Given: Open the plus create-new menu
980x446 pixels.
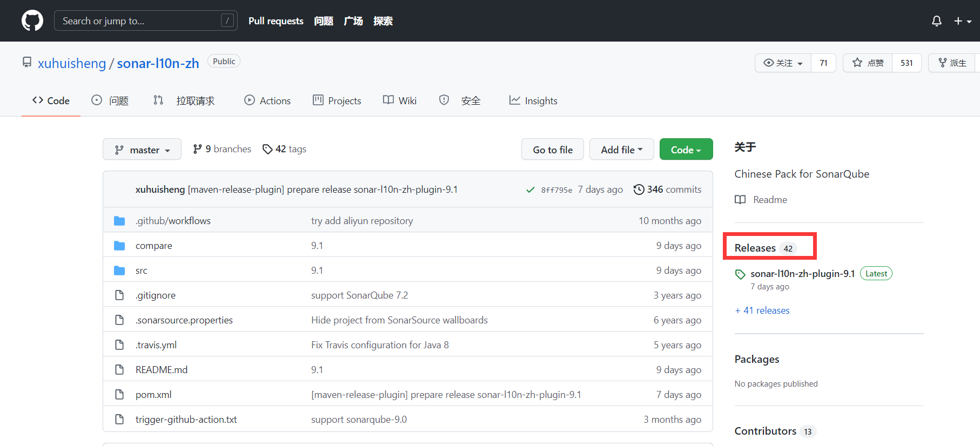Looking at the screenshot, I should click(963, 21).
